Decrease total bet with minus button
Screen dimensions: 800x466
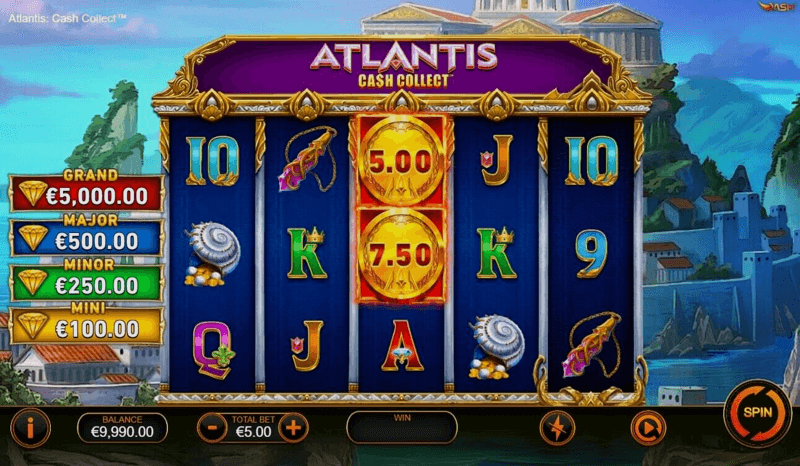(212, 428)
